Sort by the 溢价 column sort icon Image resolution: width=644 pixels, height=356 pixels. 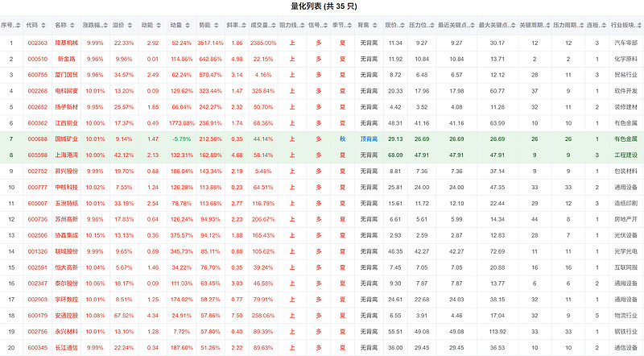[x=130, y=26]
